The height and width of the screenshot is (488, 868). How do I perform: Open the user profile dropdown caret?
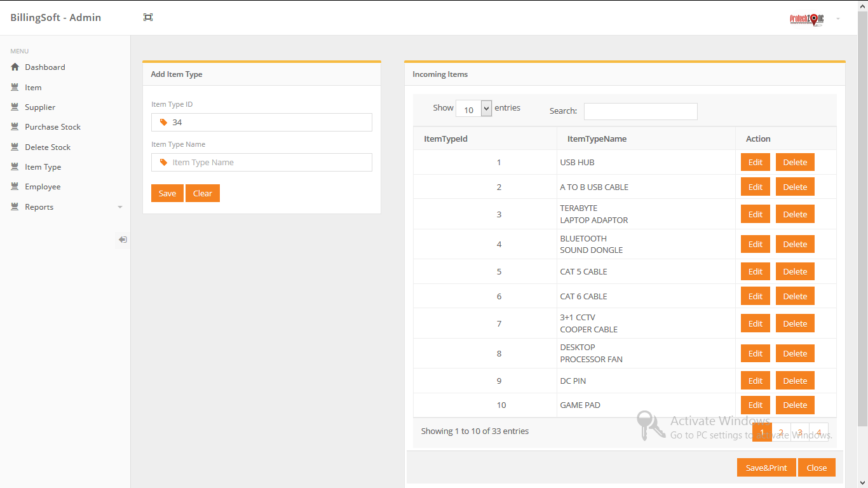point(838,19)
